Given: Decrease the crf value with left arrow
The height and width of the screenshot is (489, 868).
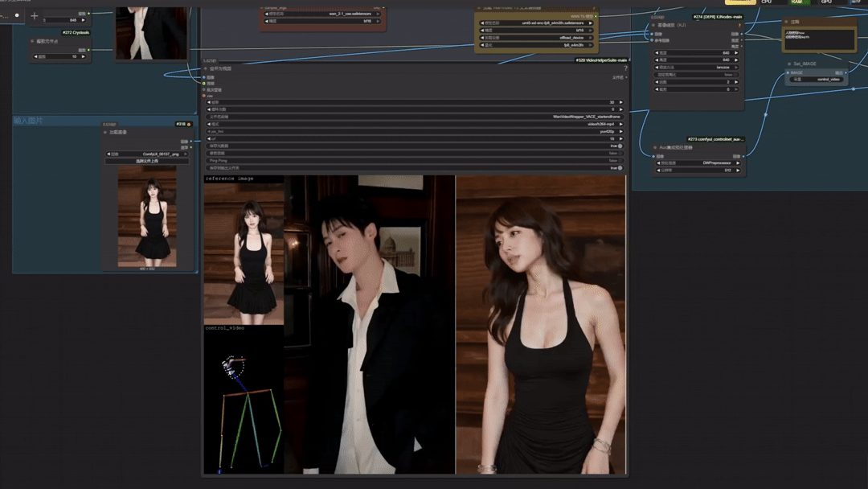Looking at the screenshot, I should click(x=209, y=138).
